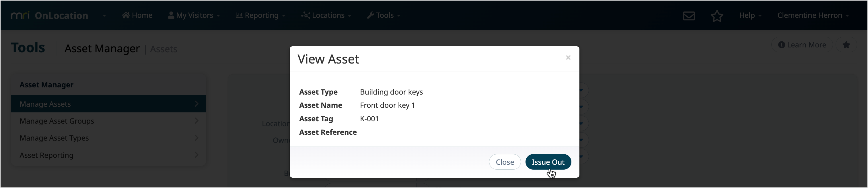Go to Asset Reporting in sidebar
This screenshot has width=868, height=188.
pyautogui.click(x=108, y=155)
